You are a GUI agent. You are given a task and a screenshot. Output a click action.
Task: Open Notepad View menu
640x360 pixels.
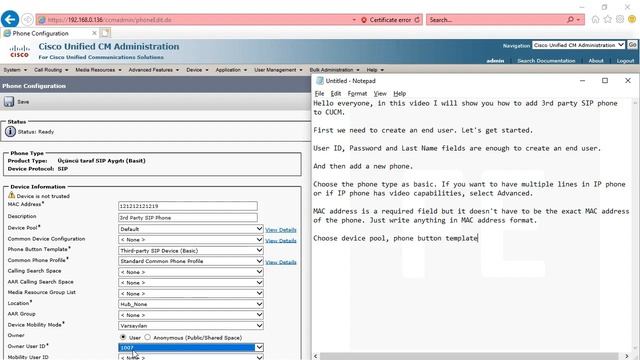pyautogui.click(x=380, y=93)
